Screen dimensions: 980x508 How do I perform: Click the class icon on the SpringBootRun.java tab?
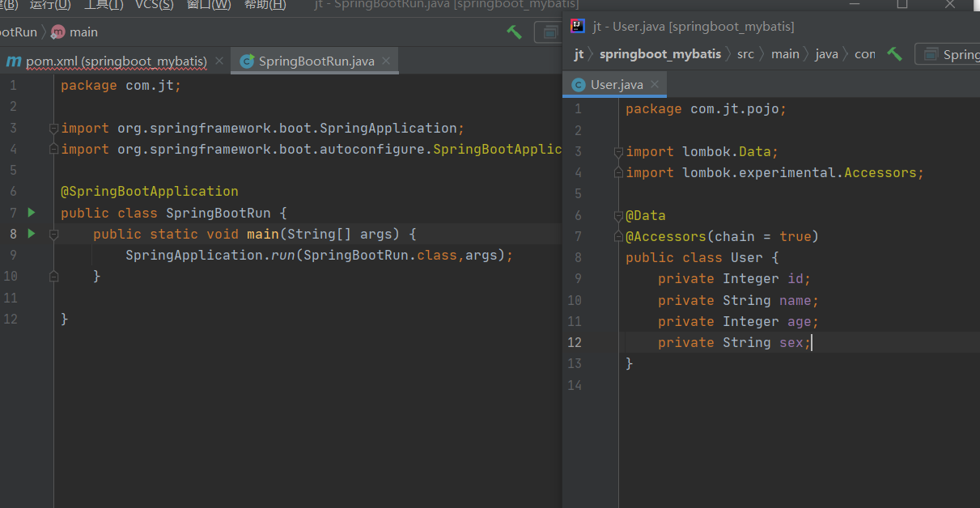pyautogui.click(x=247, y=61)
